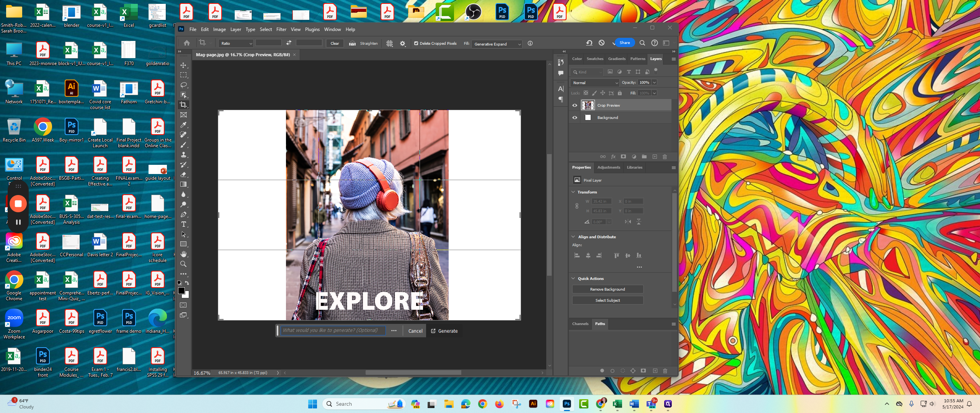Viewport: 980px width, 413px height.
Task: Open additional crop settings gear
Action: coord(403,44)
